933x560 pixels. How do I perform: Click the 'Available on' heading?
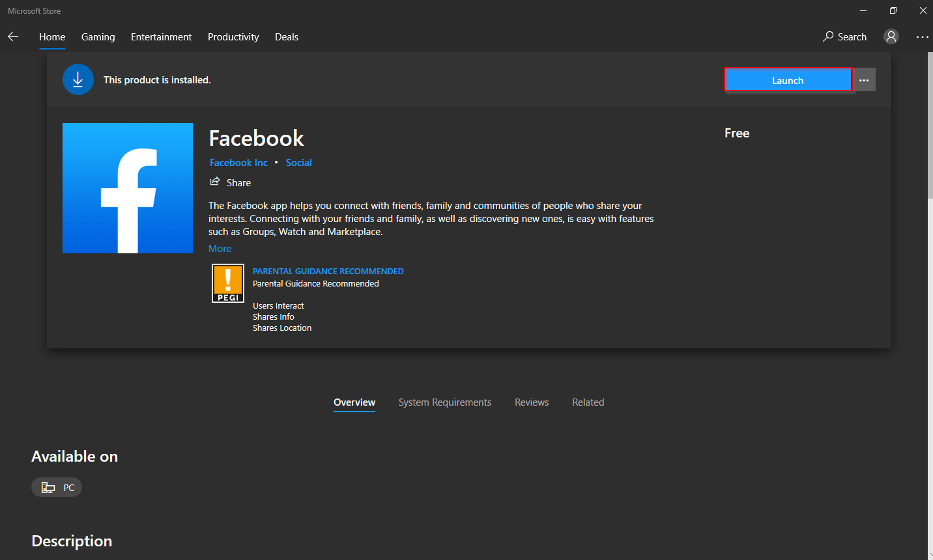point(75,456)
